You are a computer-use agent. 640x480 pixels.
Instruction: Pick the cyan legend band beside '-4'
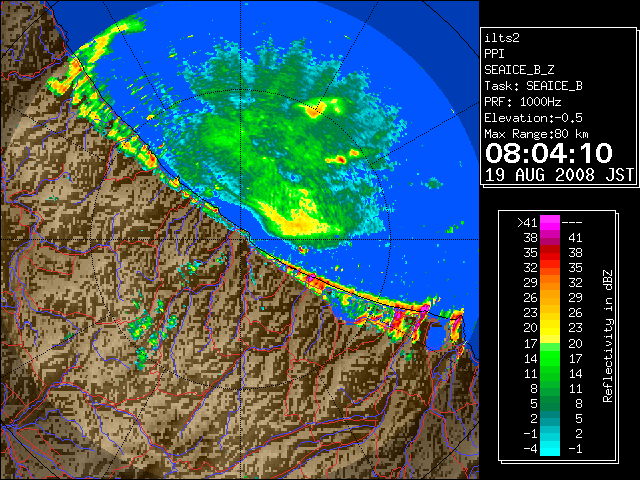[x=550, y=448]
